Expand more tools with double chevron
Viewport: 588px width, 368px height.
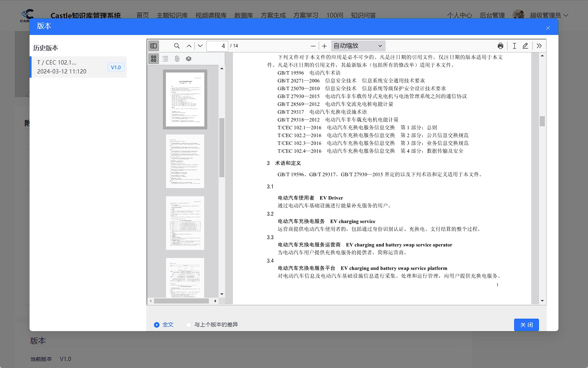[539, 45]
